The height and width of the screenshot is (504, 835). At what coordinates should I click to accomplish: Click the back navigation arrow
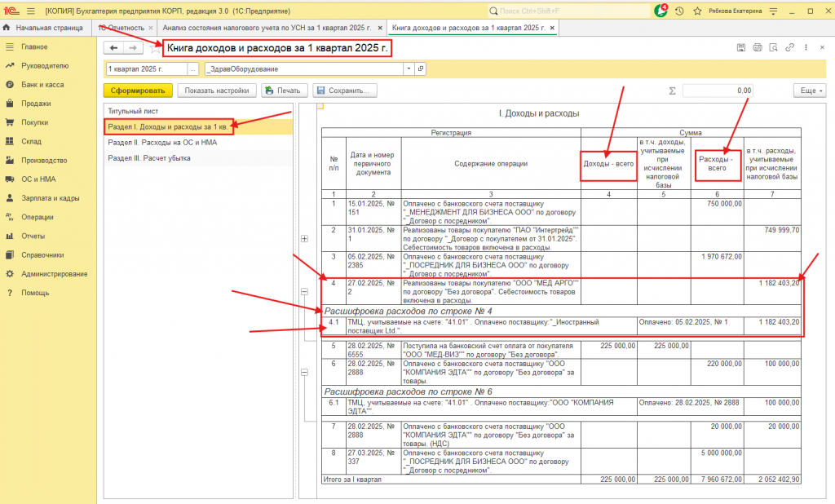(113, 49)
